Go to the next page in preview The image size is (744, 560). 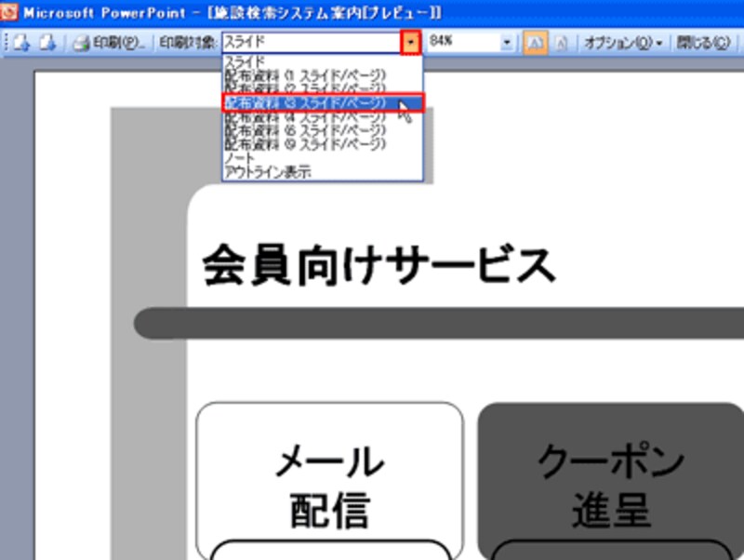(x=46, y=43)
